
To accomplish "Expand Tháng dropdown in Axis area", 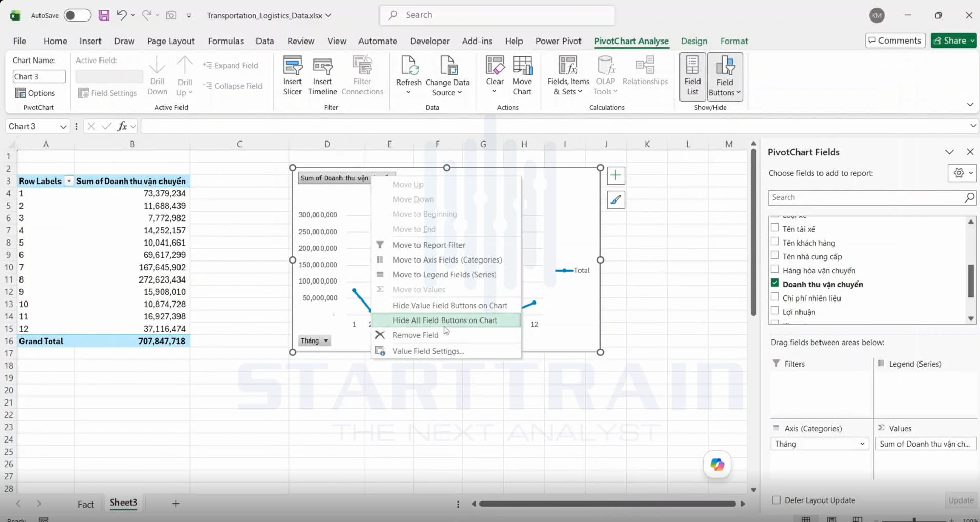I will pyautogui.click(x=862, y=444).
